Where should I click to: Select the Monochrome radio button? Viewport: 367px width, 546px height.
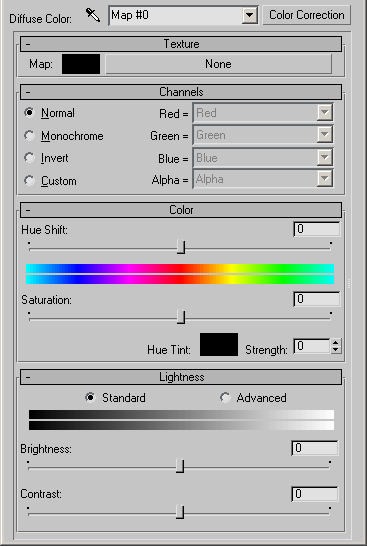point(29,135)
